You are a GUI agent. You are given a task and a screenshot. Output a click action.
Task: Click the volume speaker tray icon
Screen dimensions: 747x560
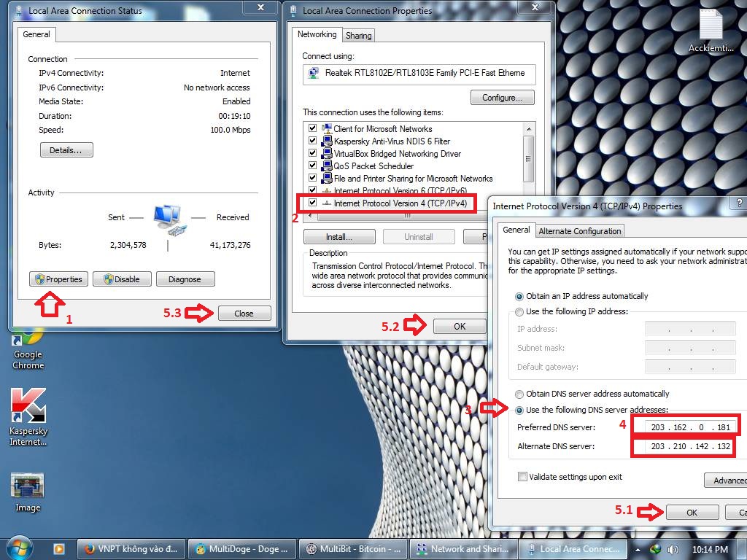point(673,549)
